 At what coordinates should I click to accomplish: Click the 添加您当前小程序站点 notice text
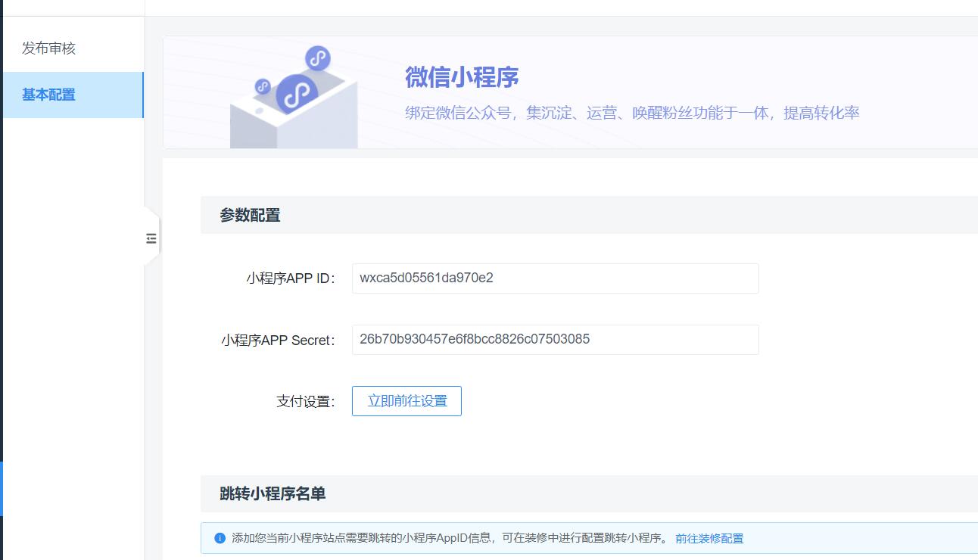tap(450, 539)
